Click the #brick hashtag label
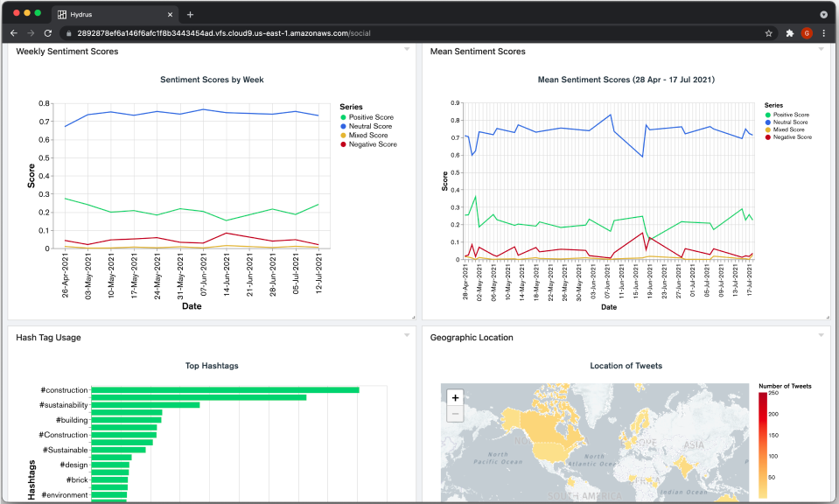This screenshot has height=504, width=839. [76, 479]
